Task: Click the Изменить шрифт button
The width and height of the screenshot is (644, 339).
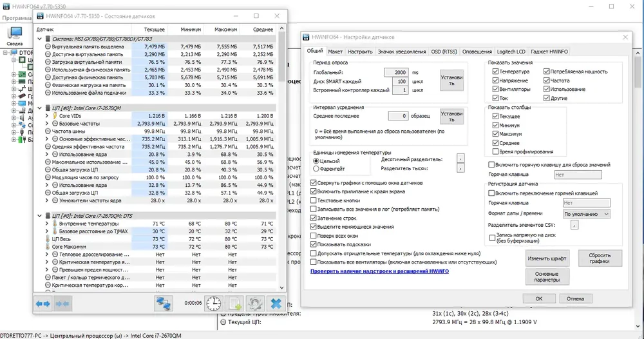Action: coord(547,258)
